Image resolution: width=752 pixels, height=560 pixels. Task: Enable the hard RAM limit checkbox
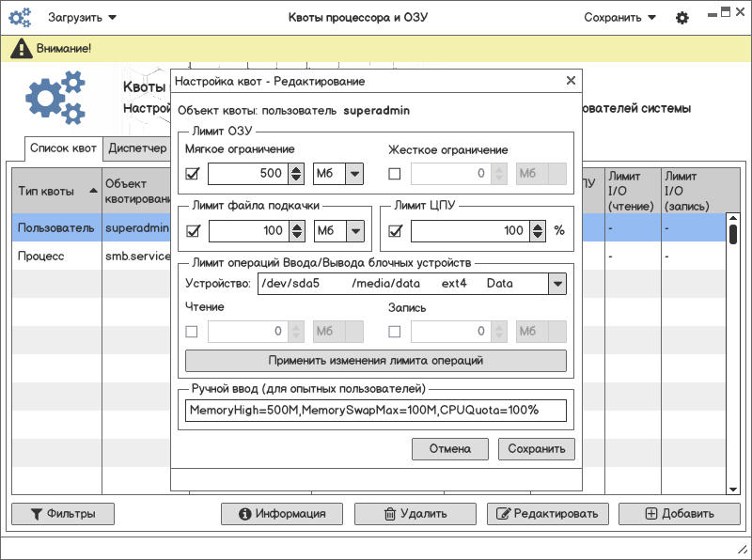point(395,174)
